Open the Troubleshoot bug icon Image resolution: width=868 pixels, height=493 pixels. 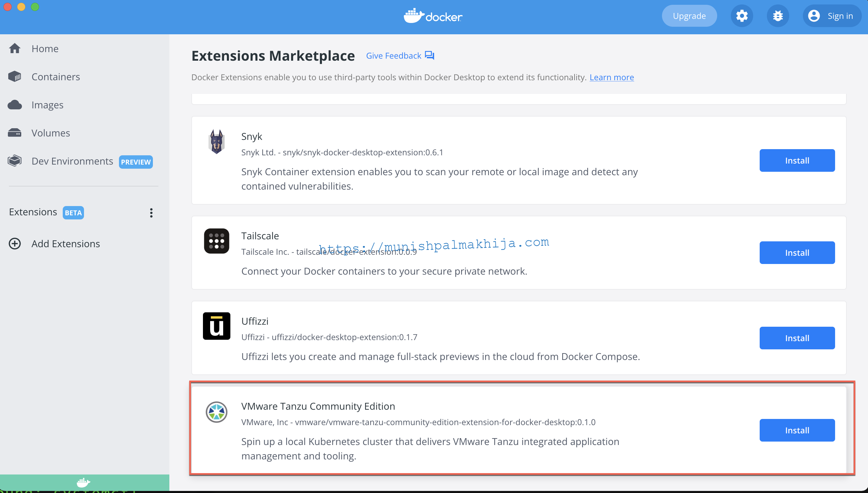point(778,16)
